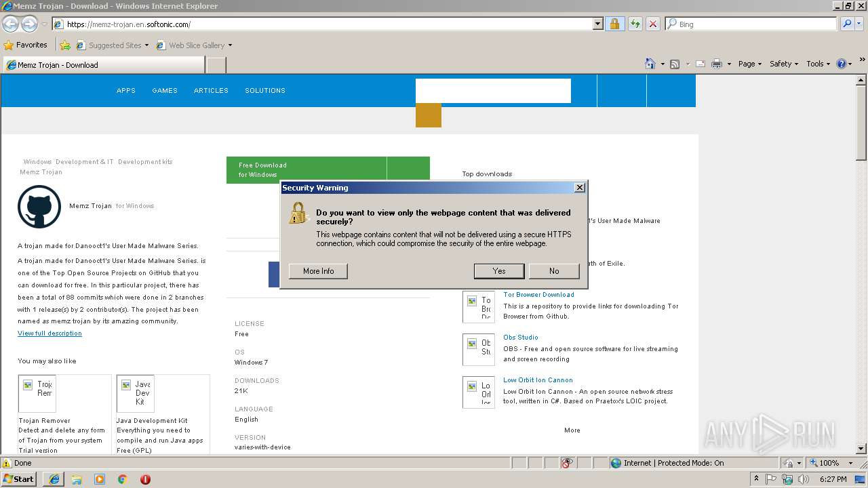Open the Tools menu
868x488 pixels.
(x=818, y=64)
